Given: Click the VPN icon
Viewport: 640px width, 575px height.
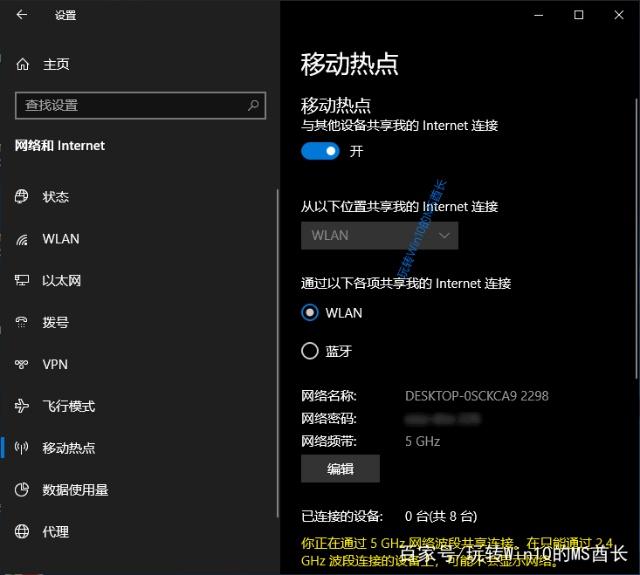Looking at the screenshot, I should (x=22, y=364).
